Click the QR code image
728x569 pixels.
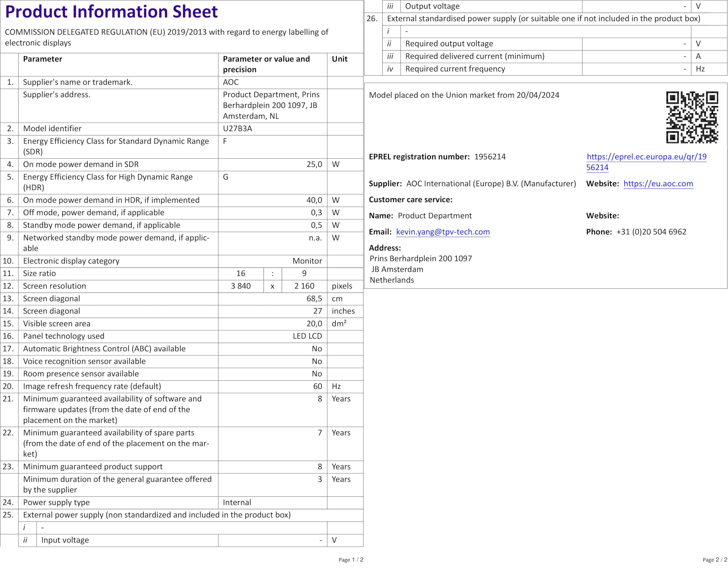(x=692, y=117)
